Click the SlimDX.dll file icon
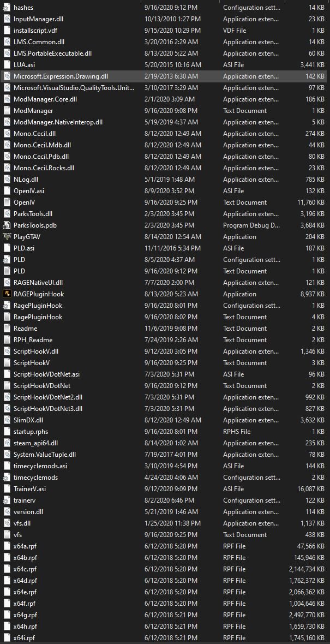330x644 pixels. point(7,420)
